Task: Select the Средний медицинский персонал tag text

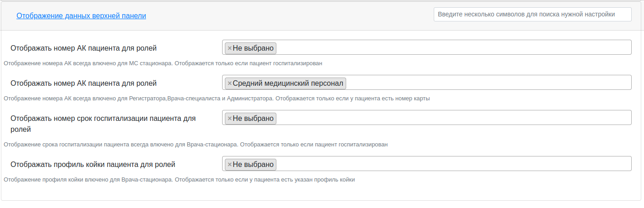Action: tap(288, 83)
